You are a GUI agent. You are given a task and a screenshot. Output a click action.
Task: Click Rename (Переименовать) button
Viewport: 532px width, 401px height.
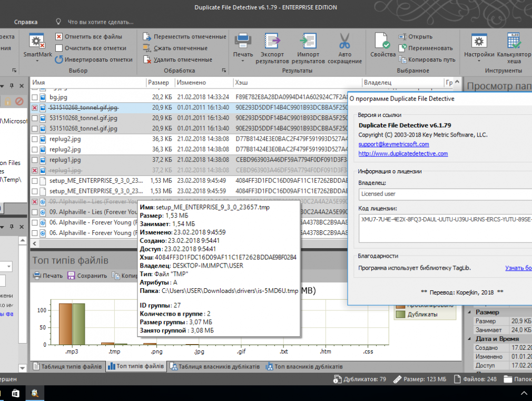click(426, 48)
